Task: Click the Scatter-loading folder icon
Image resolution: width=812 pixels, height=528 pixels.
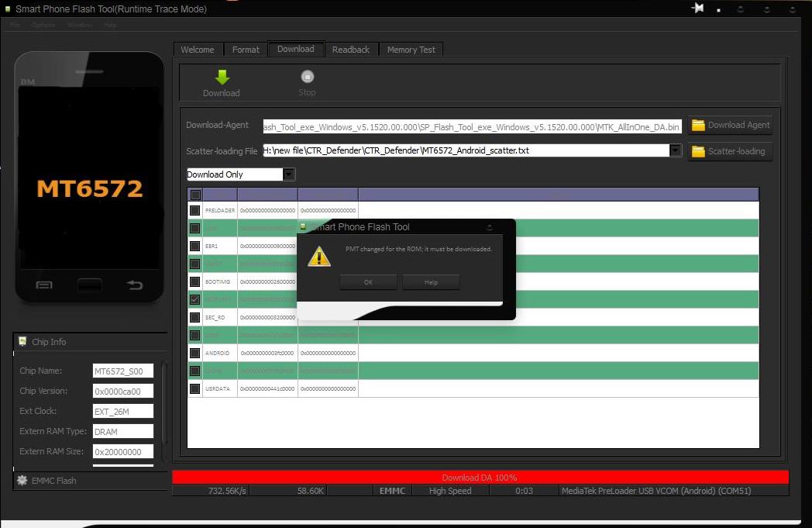Action: tap(698, 151)
